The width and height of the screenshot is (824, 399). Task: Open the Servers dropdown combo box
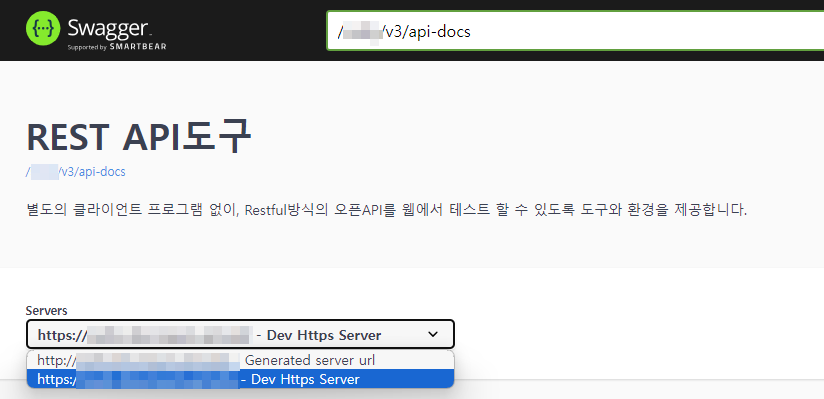240,334
